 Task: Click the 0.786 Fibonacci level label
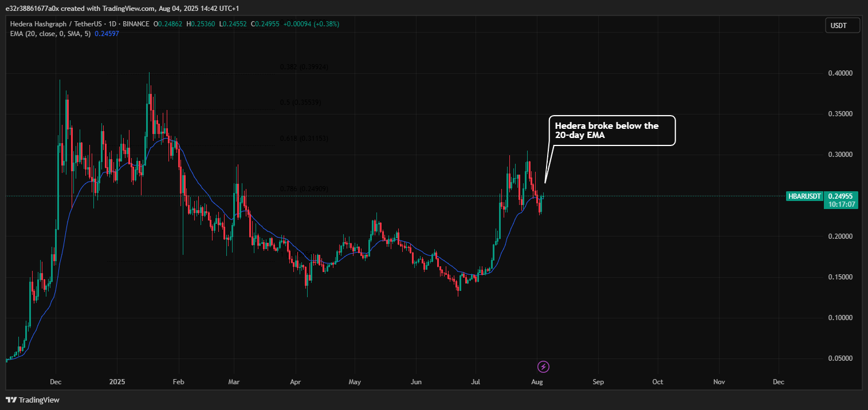(x=304, y=188)
